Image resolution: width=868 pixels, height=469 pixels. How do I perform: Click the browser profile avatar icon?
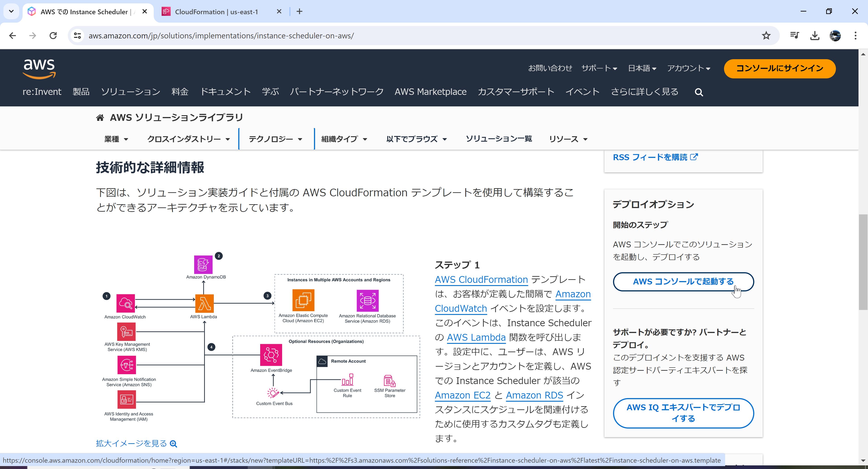click(835, 35)
